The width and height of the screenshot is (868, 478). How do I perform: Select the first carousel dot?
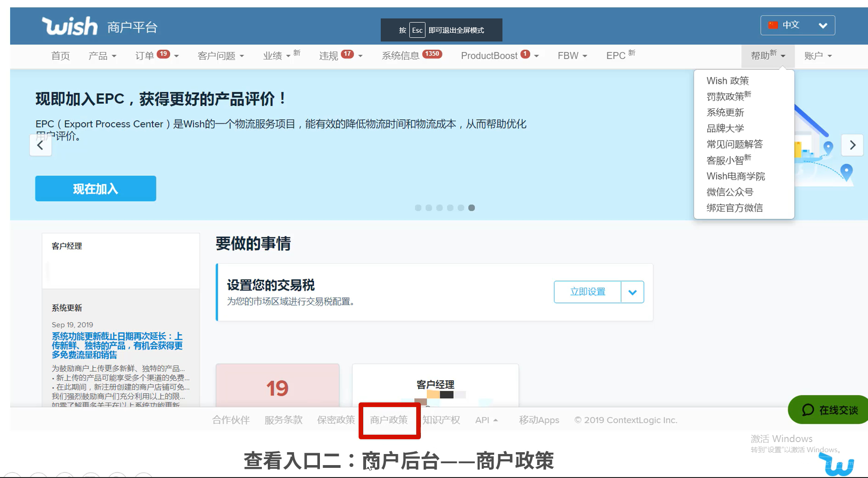coord(418,208)
